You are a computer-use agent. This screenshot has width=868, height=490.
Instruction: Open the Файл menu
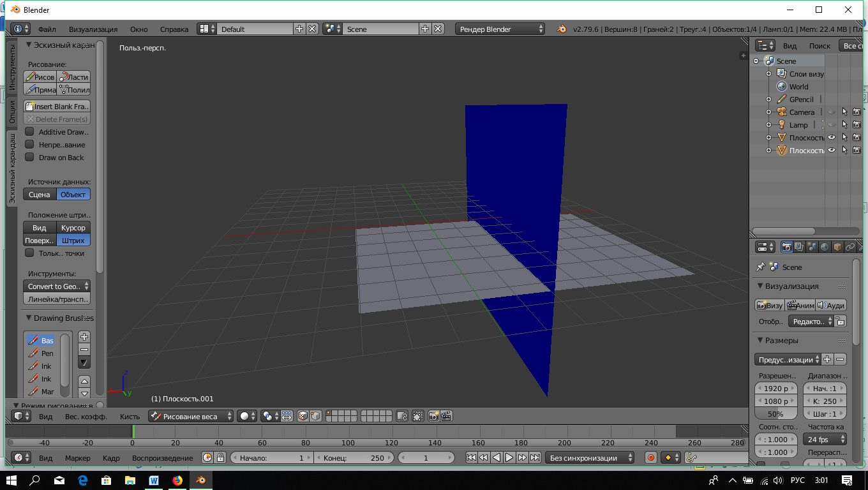(47, 29)
